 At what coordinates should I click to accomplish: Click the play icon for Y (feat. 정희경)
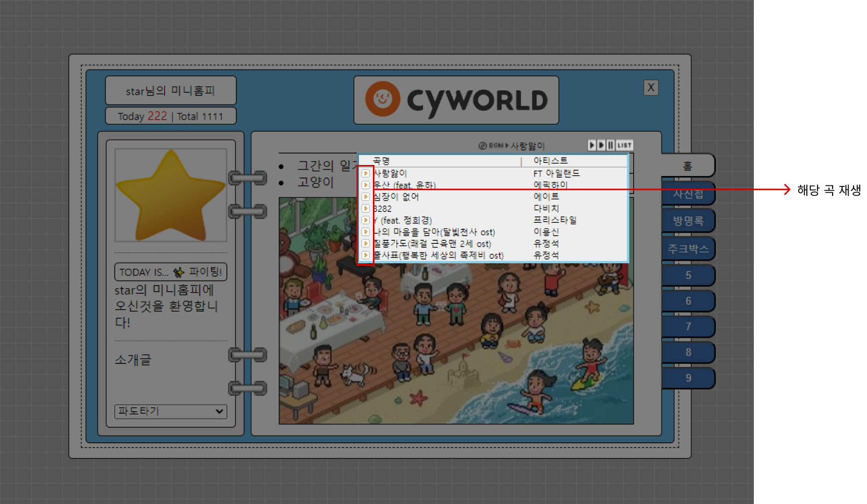pos(365,220)
